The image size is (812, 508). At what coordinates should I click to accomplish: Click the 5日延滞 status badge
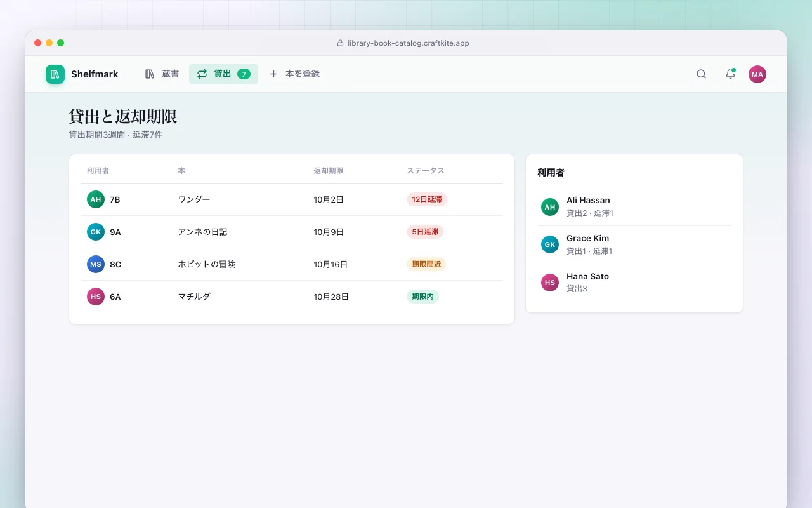tap(425, 232)
